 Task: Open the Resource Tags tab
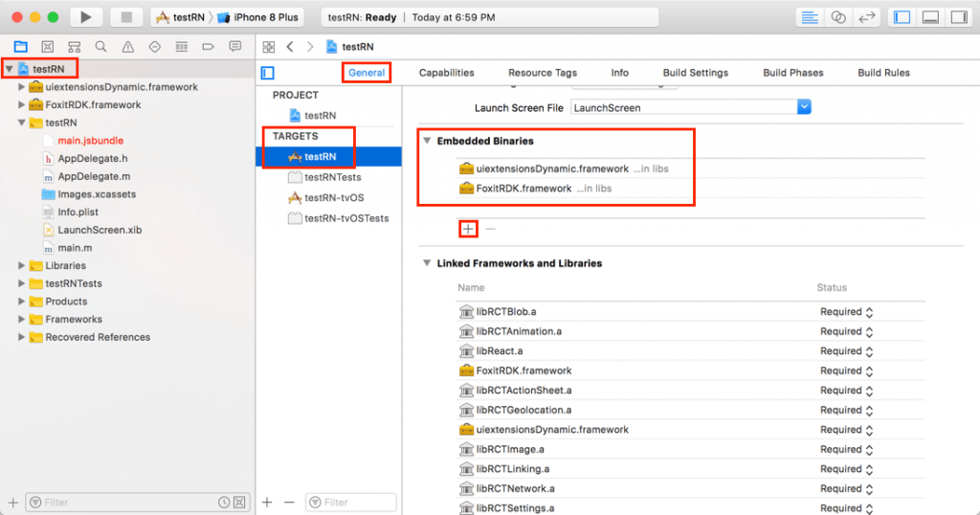543,73
